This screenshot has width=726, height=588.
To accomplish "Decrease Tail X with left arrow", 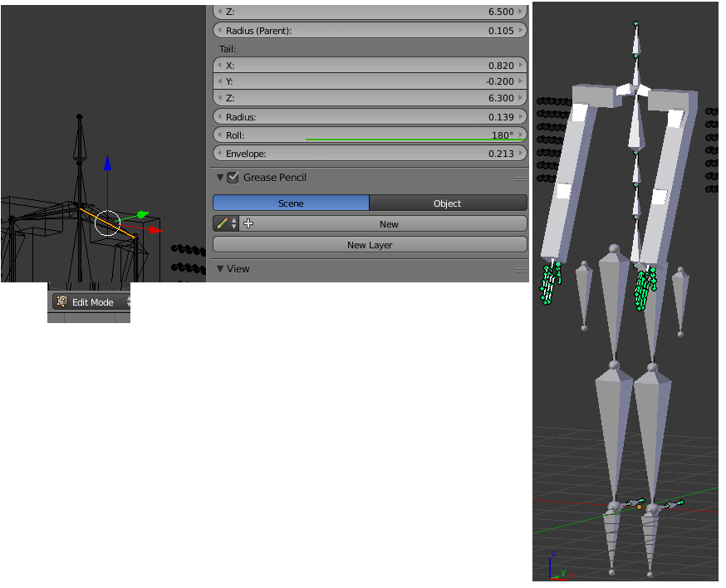I will click(220, 66).
